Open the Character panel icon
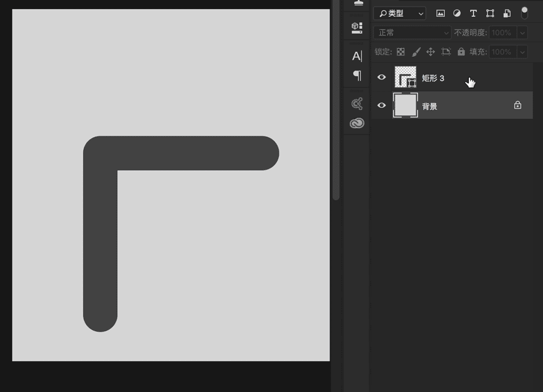Screen dimensions: 543x392 pyautogui.click(x=357, y=56)
